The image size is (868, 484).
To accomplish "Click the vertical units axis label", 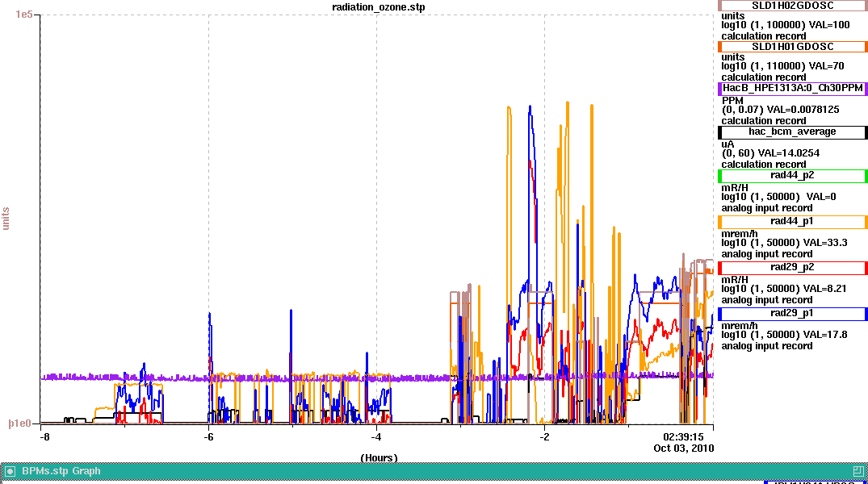I will (6, 219).
